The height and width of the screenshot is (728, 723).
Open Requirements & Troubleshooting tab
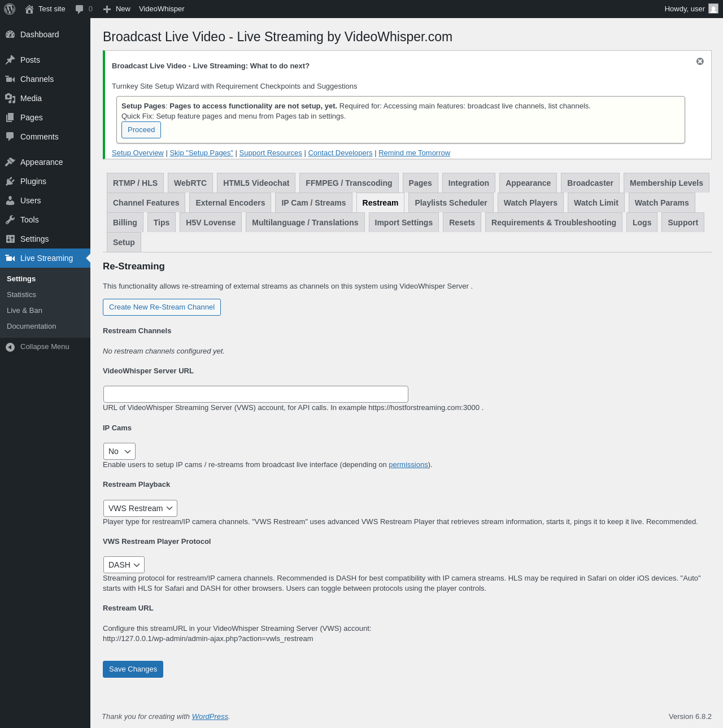(x=554, y=223)
